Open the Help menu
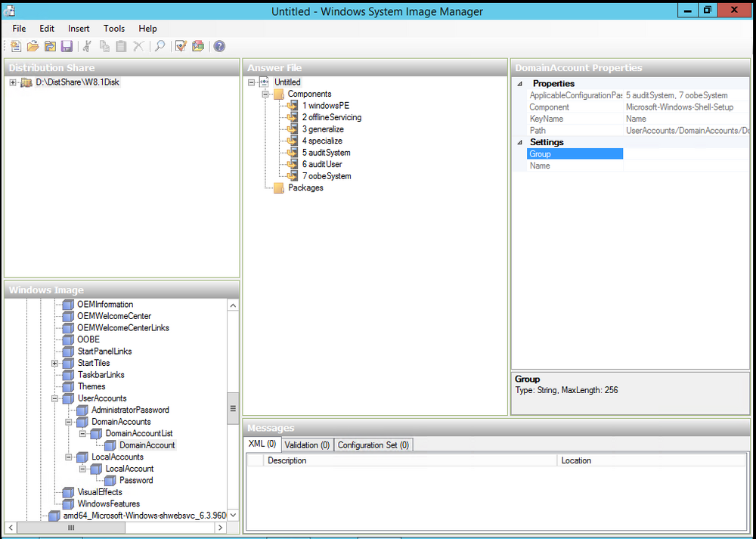The height and width of the screenshot is (539, 756). [147, 29]
